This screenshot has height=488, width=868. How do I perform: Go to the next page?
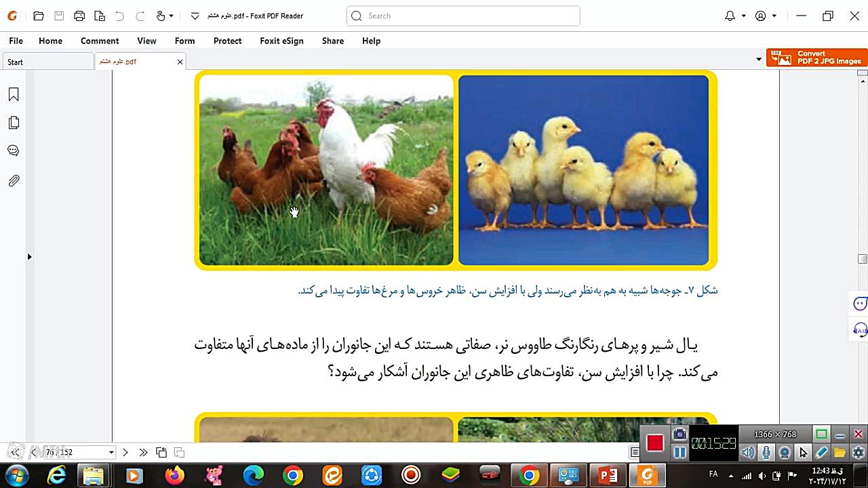[x=125, y=452]
